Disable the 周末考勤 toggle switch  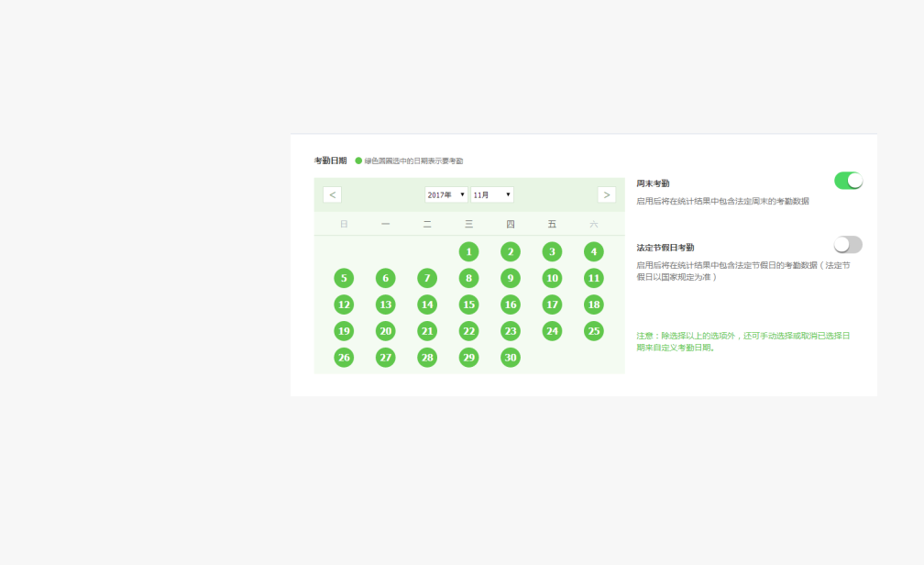click(848, 181)
